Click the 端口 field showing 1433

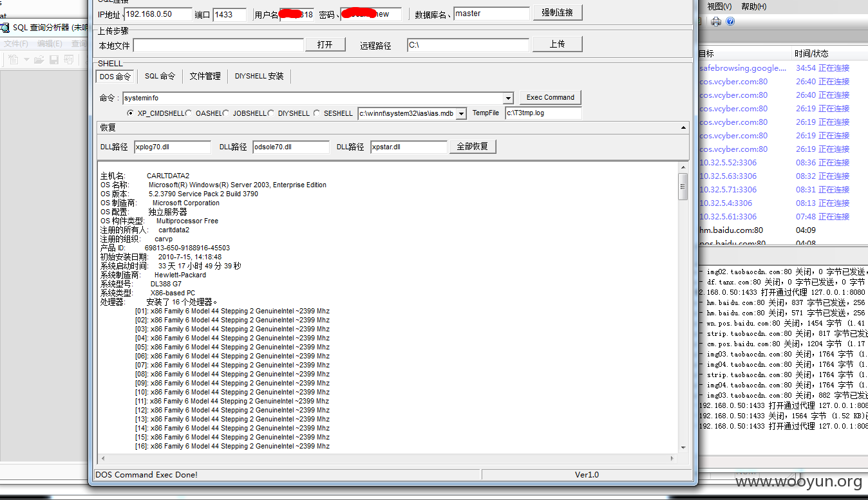pos(229,14)
